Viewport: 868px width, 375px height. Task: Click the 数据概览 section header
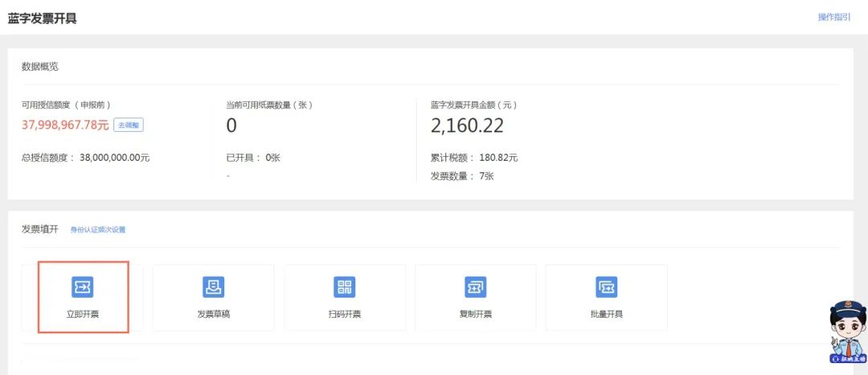click(x=40, y=67)
